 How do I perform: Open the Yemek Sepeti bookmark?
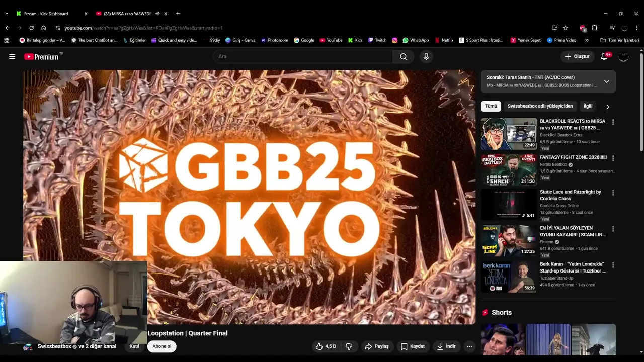[x=526, y=40]
